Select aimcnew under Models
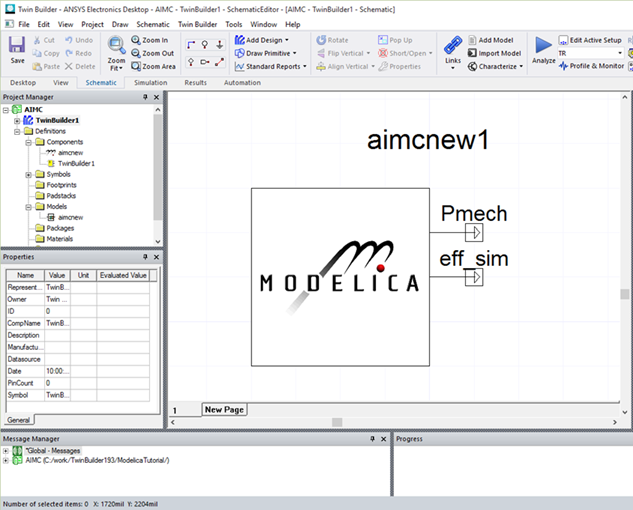The image size is (633, 510). (x=70, y=217)
